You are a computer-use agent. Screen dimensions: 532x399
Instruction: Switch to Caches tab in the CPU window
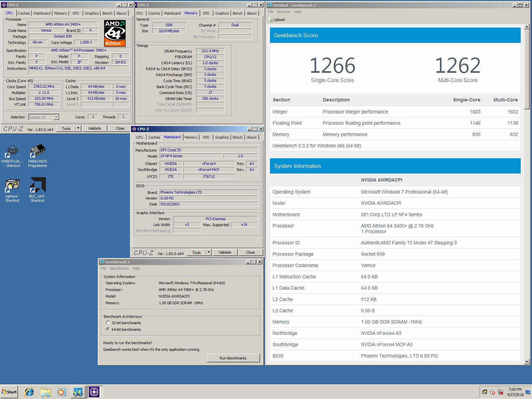(24, 13)
